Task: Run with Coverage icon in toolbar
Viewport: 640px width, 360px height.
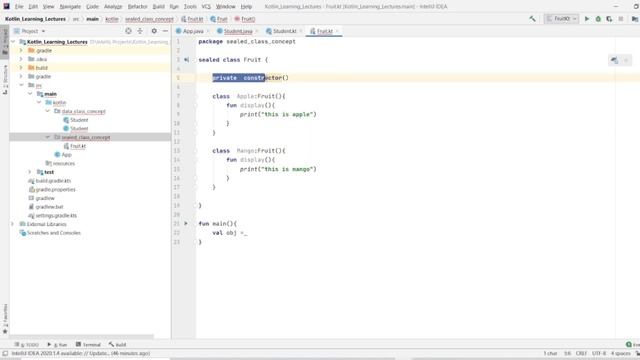Action: pos(609,19)
